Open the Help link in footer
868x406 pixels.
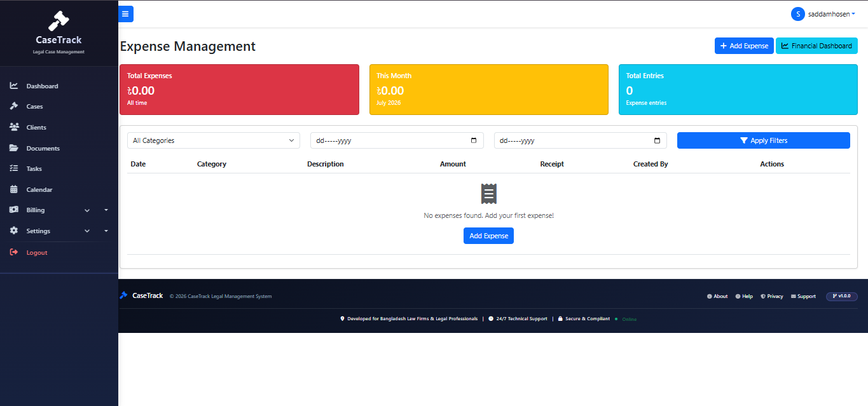pos(744,296)
